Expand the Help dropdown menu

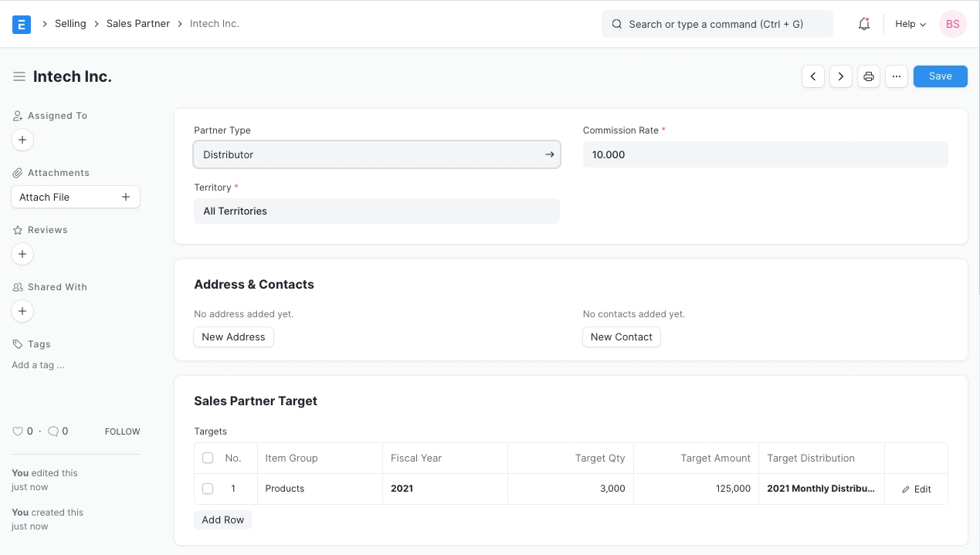pyautogui.click(x=910, y=24)
